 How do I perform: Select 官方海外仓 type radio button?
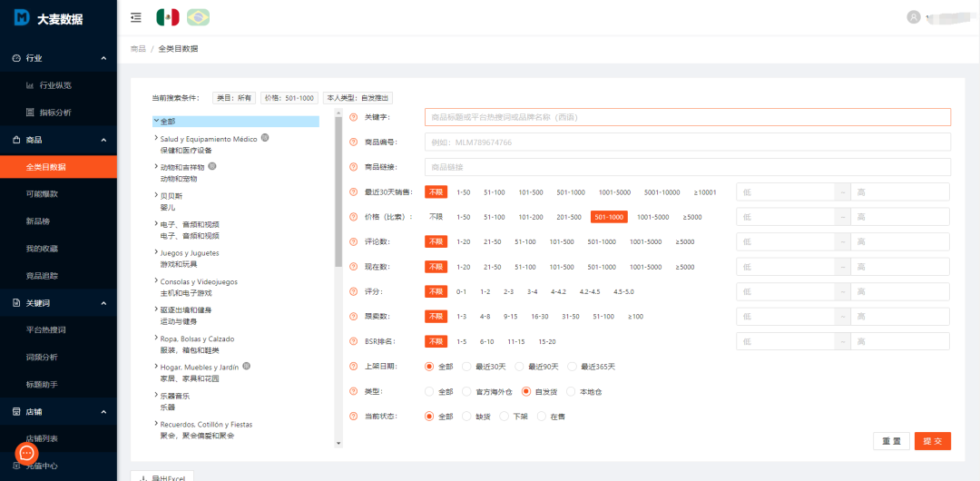click(468, 392)
